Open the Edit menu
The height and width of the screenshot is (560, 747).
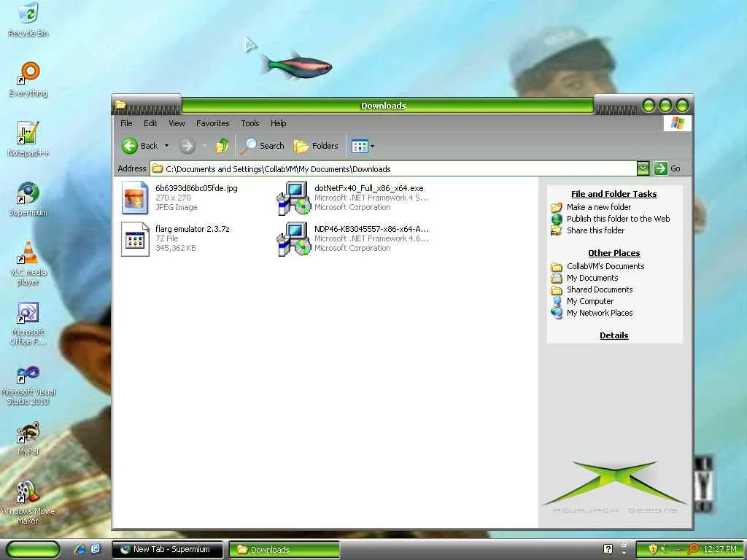point(150,123)
